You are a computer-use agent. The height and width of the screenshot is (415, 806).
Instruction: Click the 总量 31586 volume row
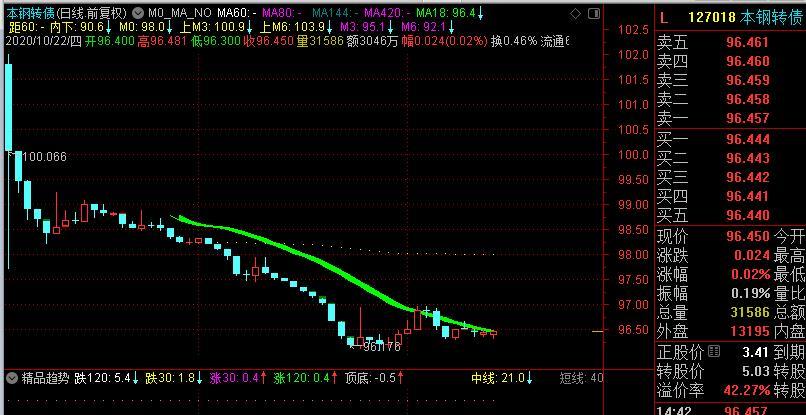click(730, 312)
